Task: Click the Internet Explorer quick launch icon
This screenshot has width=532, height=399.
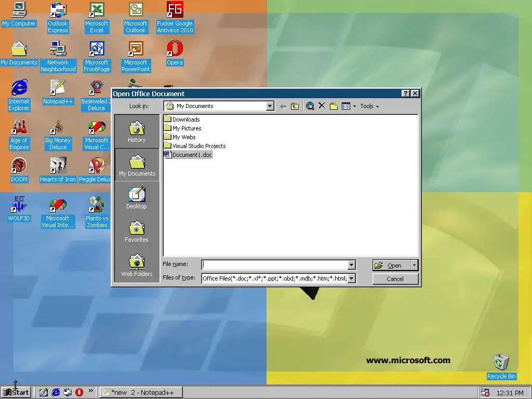Action: pos(56,393)
